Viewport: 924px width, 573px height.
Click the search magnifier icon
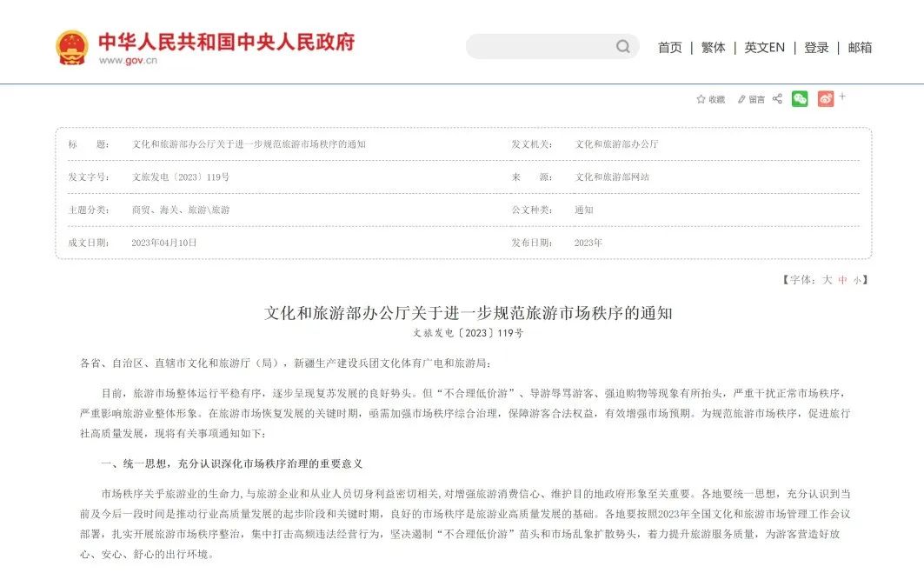pos(622,47)
